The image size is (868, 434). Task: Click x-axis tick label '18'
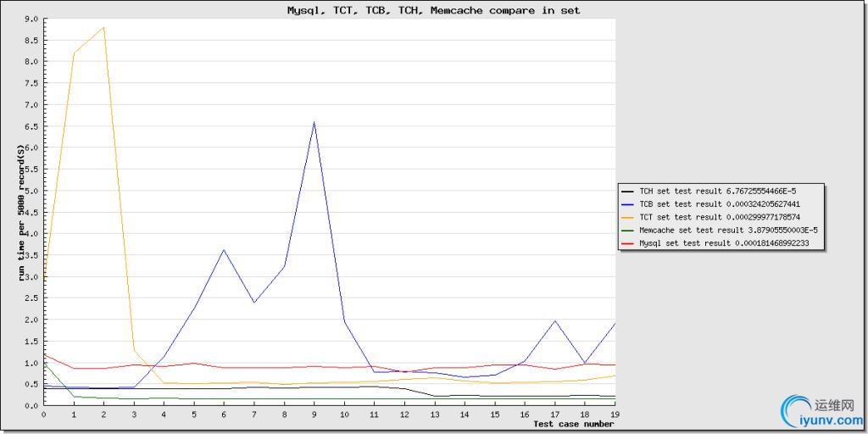tap(585, 414)
